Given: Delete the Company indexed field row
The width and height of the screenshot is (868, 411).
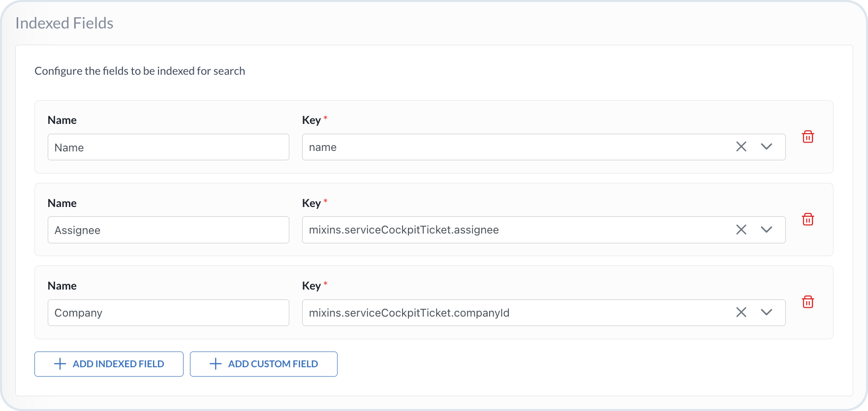Looking at the screenshot, I should [x=808, y=302].
